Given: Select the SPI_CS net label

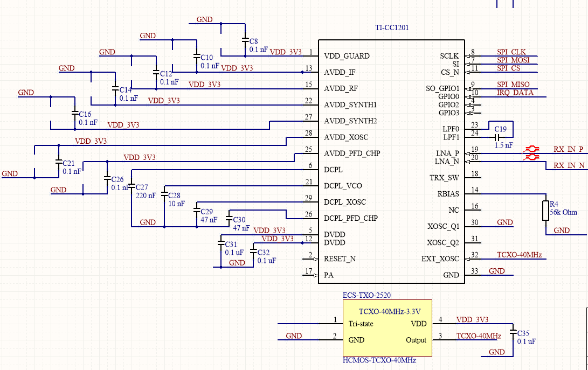Looking at the screenshot, I should (x=509, y=68).
